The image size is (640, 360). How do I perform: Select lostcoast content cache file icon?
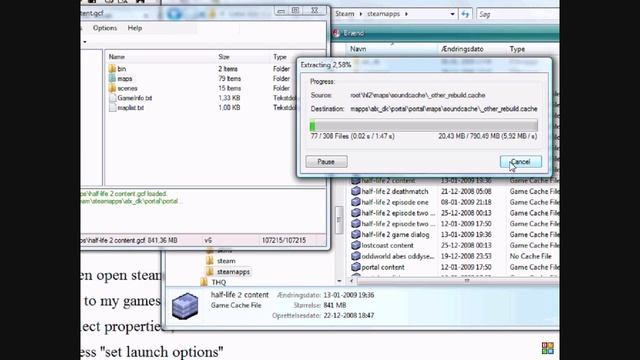pyautogui.click(x=356, y=245)
